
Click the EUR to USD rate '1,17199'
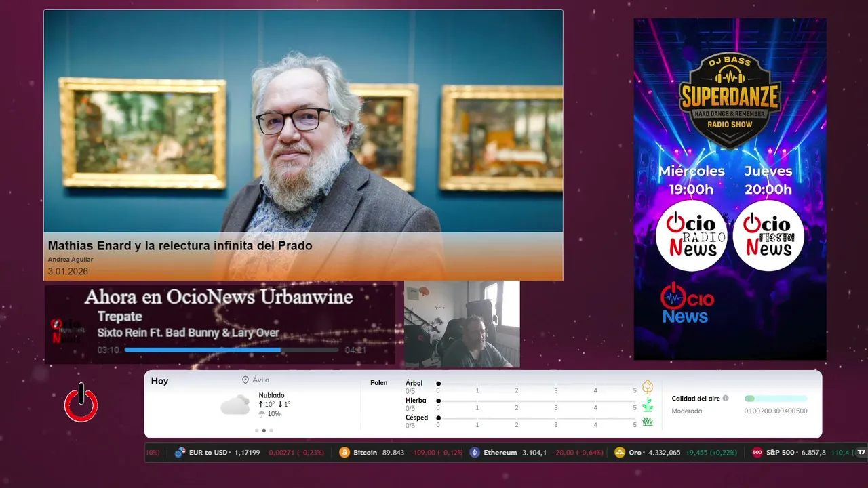248,452
